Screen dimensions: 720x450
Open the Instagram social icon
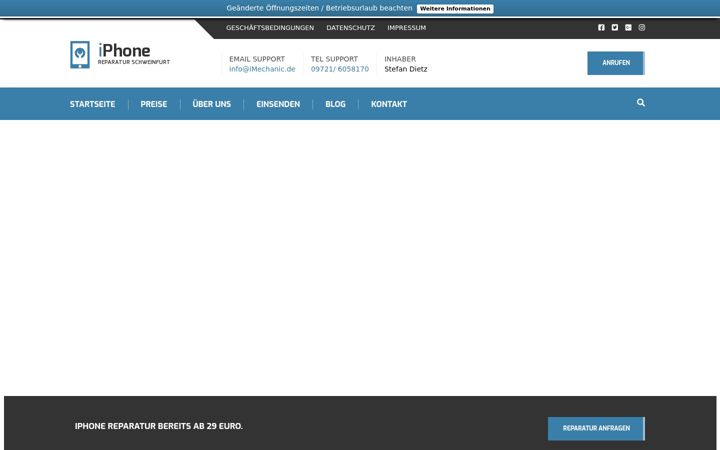[x=641, y=28]
